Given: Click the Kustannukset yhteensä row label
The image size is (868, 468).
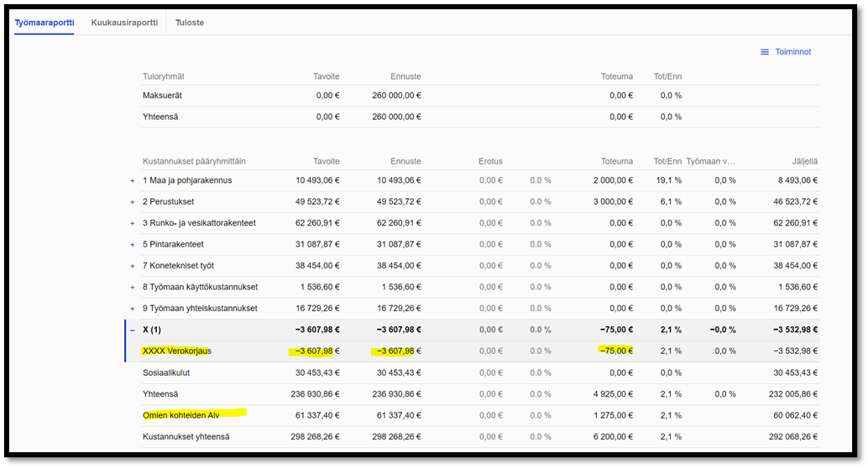Looking at the screenshot, I should coord(186,436).
